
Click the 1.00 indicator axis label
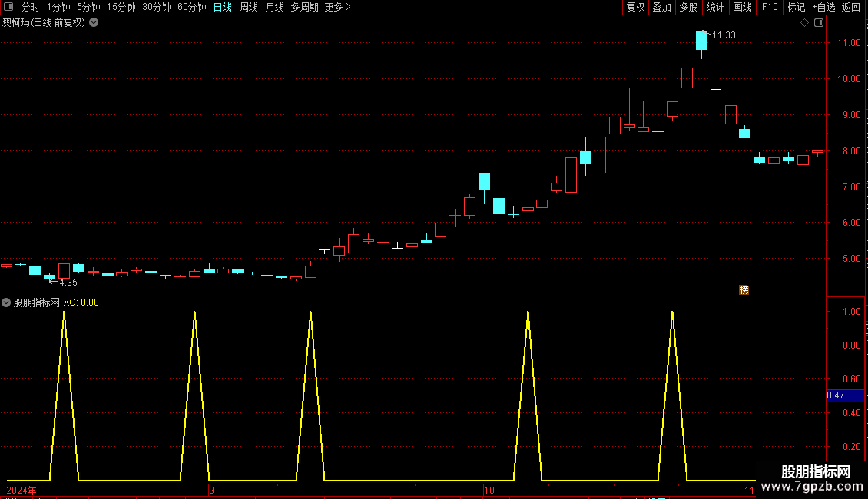click(x=851, y=312)
